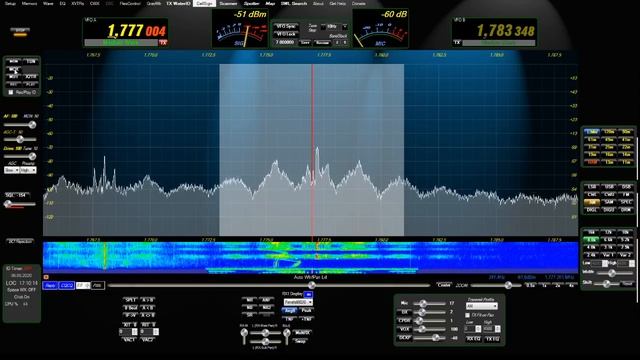Open the Setup menu
Screen dimensions: 640x360
click(10, 4)
